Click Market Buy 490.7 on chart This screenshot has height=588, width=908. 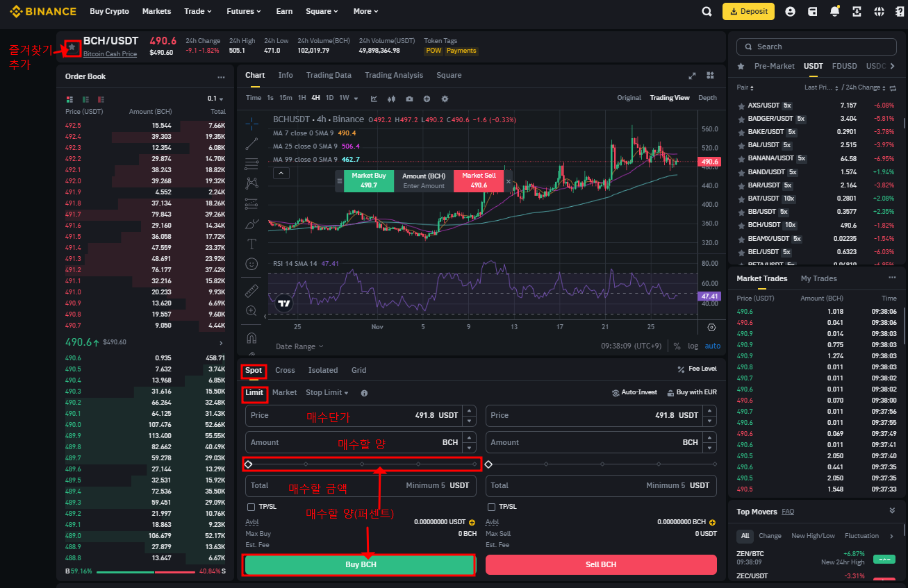coord(369,180)
